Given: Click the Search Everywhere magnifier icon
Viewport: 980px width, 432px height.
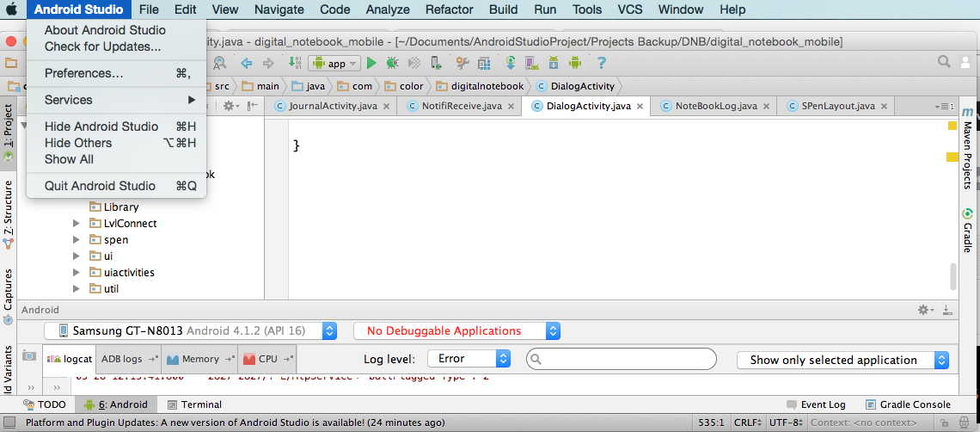Looking at the screenshot, I should [945, 61].
